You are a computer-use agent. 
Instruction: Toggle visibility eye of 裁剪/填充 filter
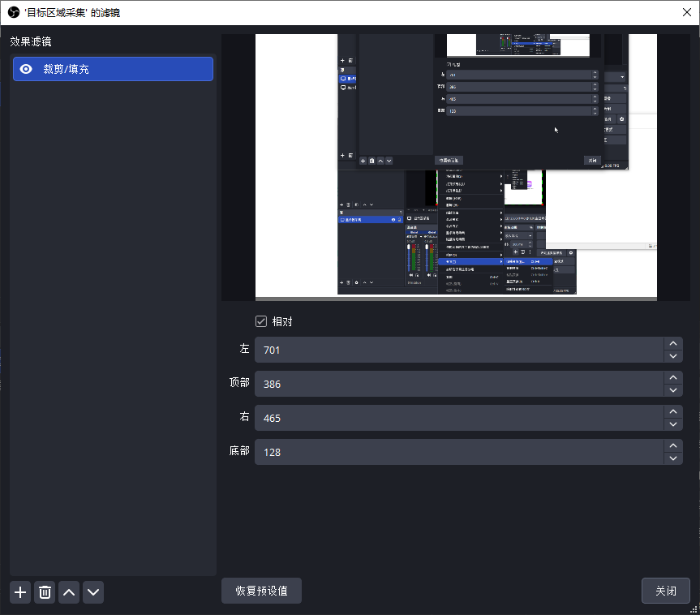[x=26, y=69]
